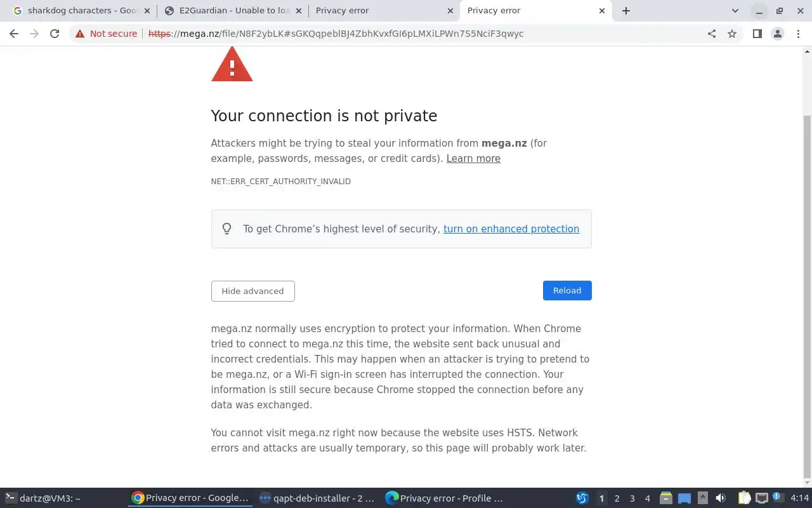Close the second Privacy error tab

tap(602, 11)
